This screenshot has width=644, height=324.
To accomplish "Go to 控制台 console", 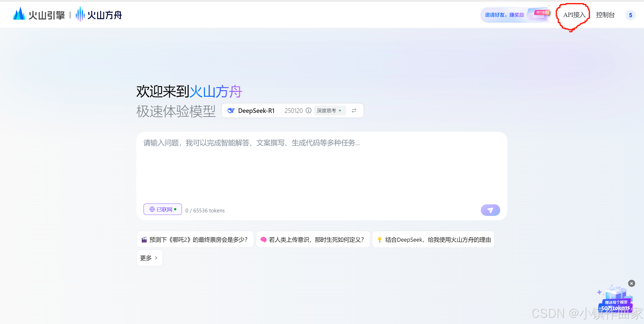I will (x=605, y=15).
